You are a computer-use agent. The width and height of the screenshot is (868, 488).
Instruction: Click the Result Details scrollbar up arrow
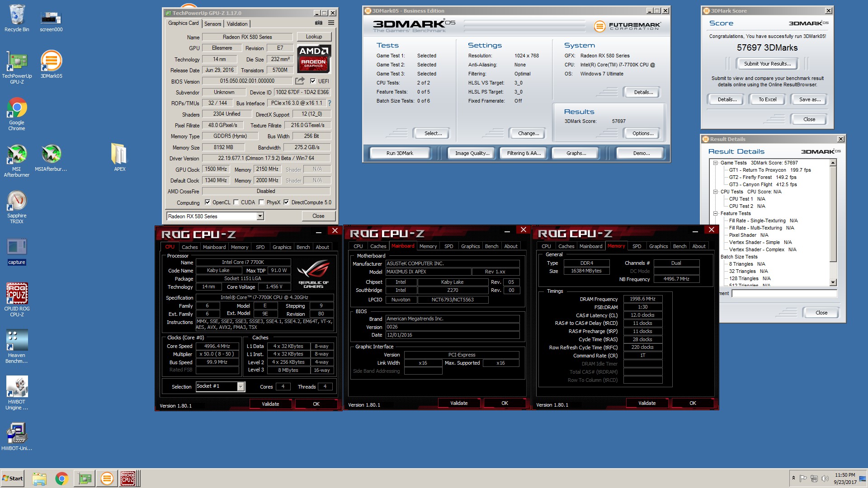pyautogui.click(x=833, y=163)
